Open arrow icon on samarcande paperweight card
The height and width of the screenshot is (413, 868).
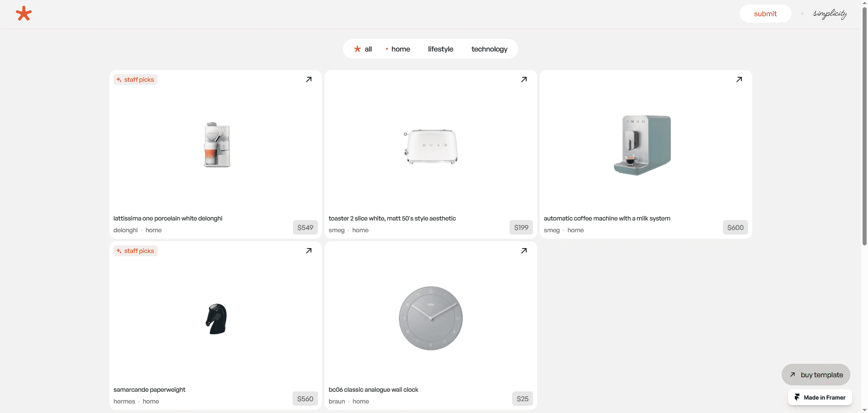pos(309,251)
